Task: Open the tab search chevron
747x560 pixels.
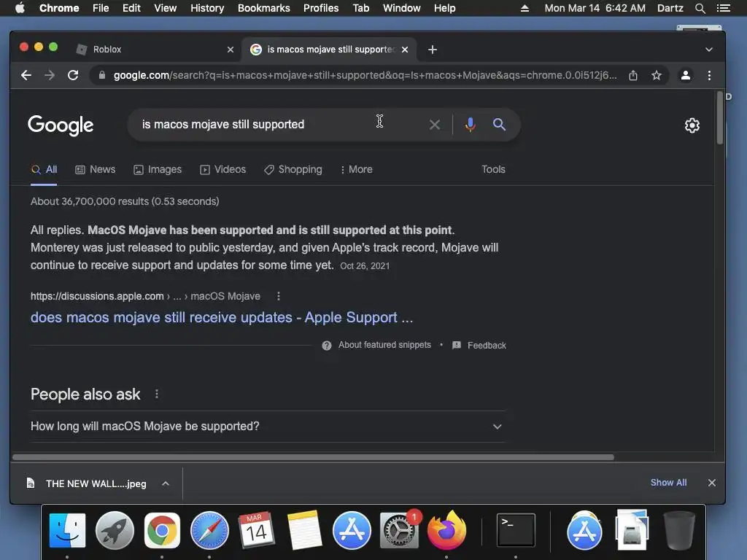Action: click(x=709, y=50)
